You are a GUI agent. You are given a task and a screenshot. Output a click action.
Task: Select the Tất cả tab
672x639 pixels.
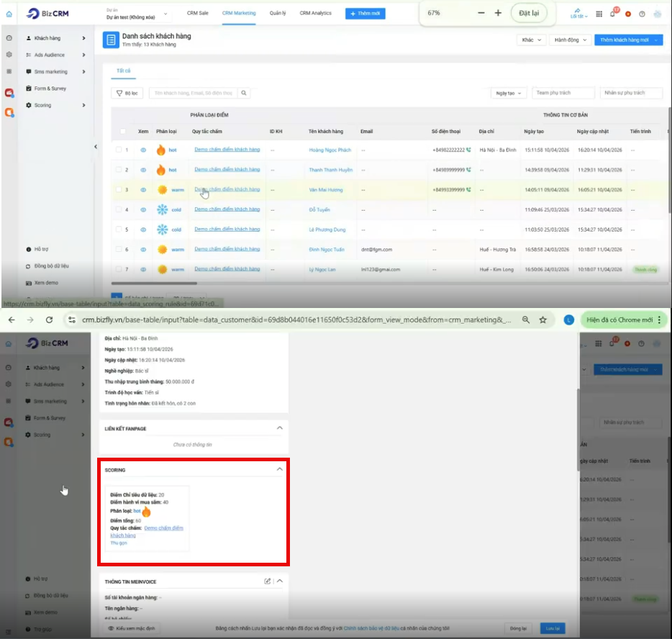click(x=124, y=71)
